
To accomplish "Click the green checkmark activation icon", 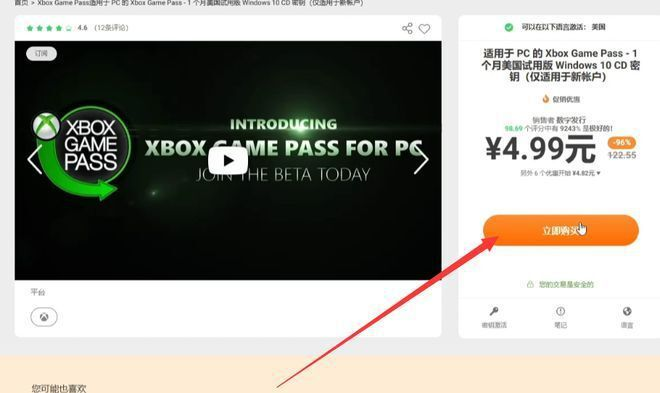I will click(x=509, y=27).
